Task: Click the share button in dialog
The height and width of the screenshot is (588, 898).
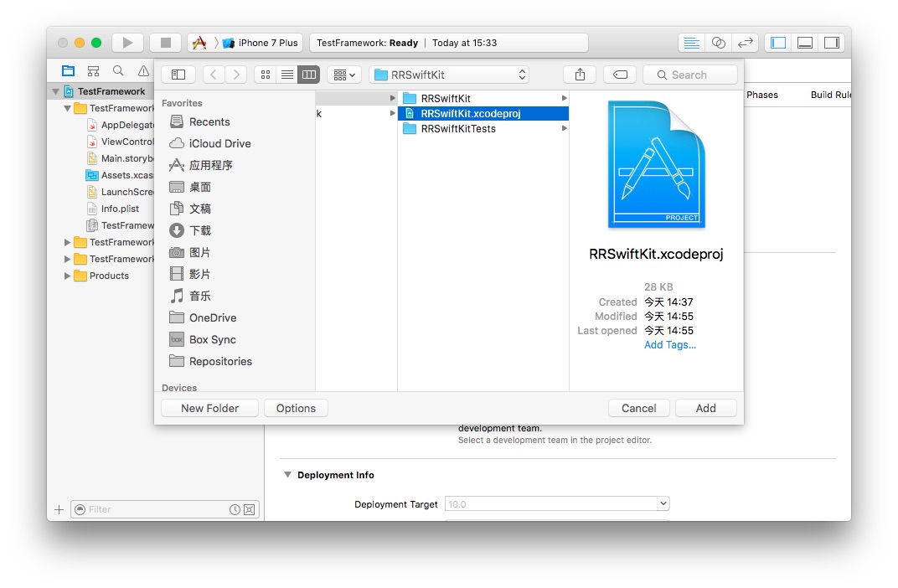Action: click(x=580, y=75)
